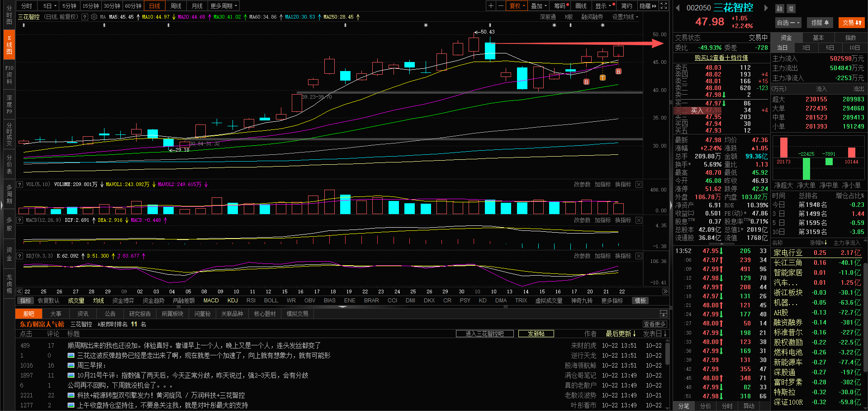The image size is (868, 411).
Task: Open the 复权 adjustment dropdown
Action: [517, 6]
